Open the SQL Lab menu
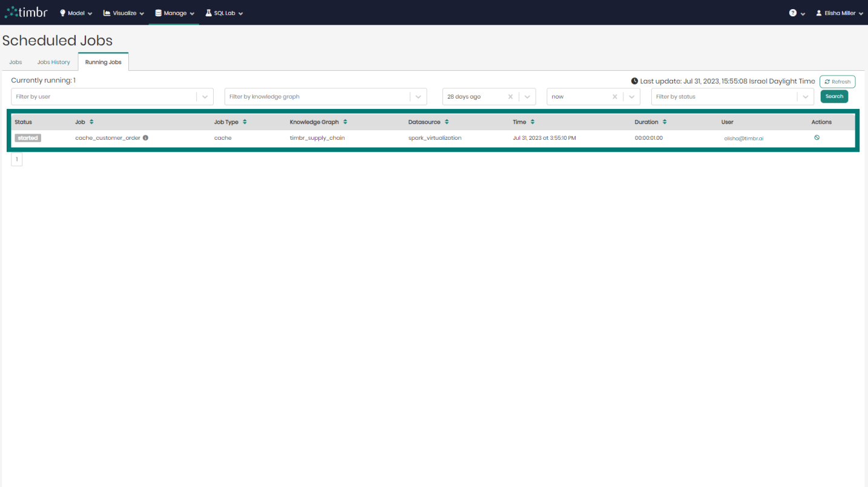The image size is (868, 487). click(x=223, y=12)
